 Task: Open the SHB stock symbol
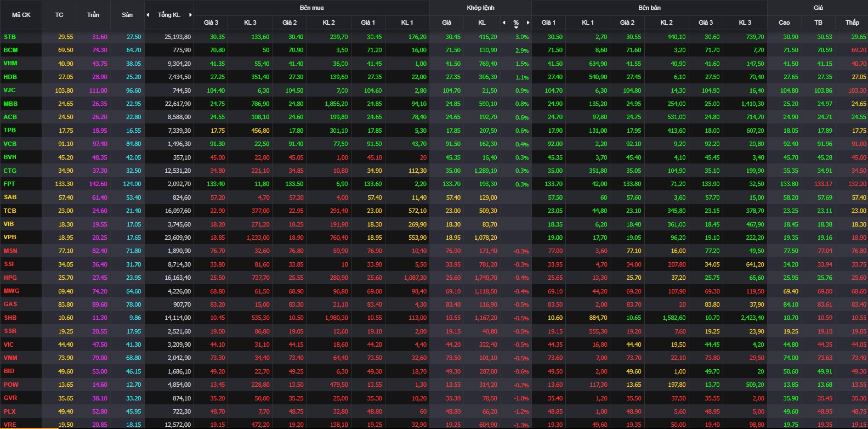[x=10, y=318]
